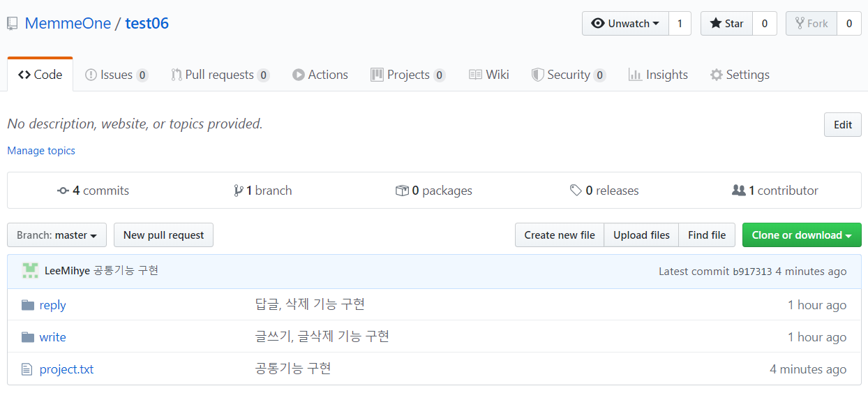The width and height of the screenshot is (868, 393).
Task: Click the folder icon beside write
Action: pyautogui.click(x=28, y=337)
